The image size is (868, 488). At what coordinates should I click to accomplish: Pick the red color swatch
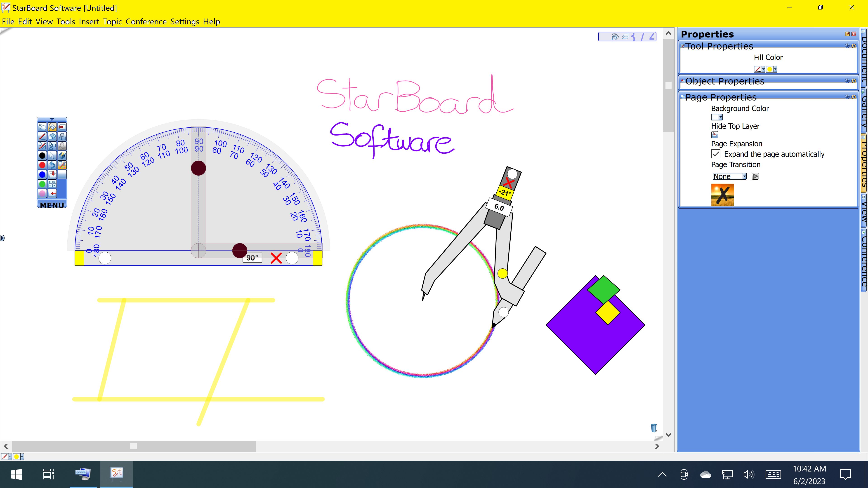coord(42,165)
